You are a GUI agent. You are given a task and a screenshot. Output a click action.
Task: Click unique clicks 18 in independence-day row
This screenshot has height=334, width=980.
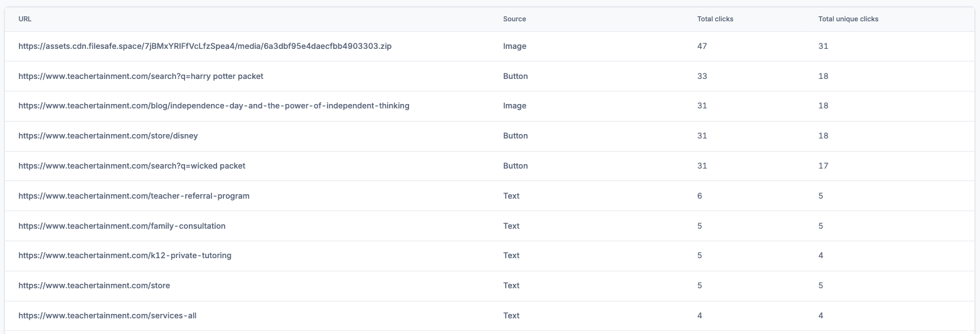click(x=823, y=106)
